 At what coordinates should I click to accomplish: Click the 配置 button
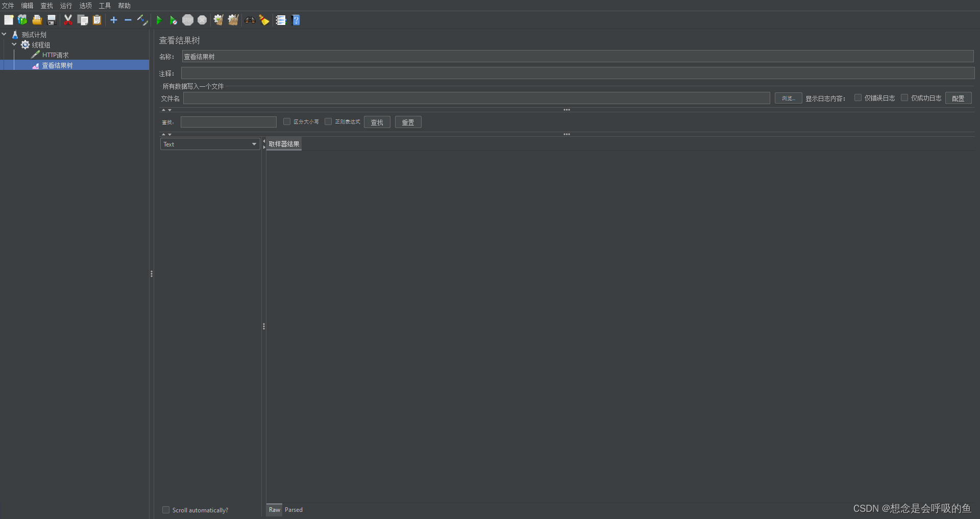(958, 98)
